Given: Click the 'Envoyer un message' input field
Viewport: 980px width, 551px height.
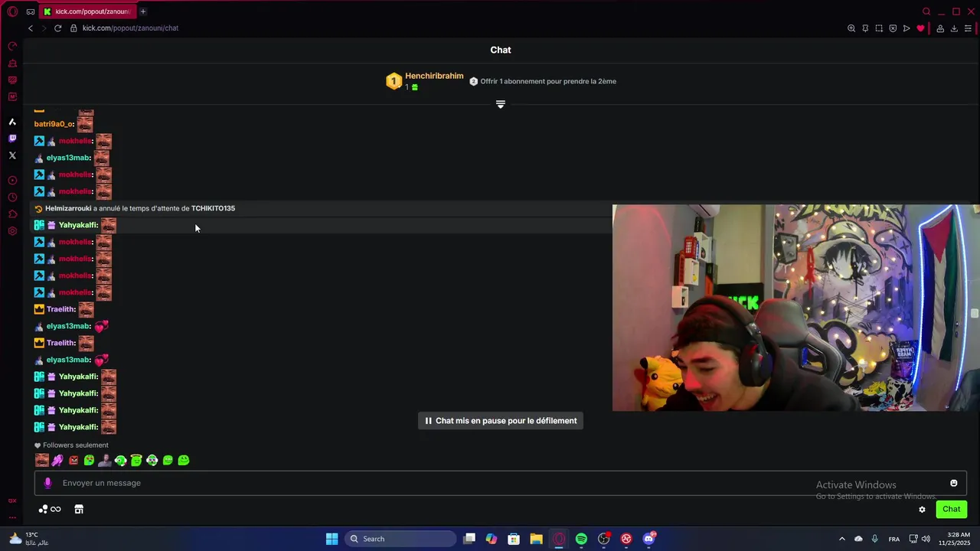Looking at the screenshot, I should pos(501,483).
